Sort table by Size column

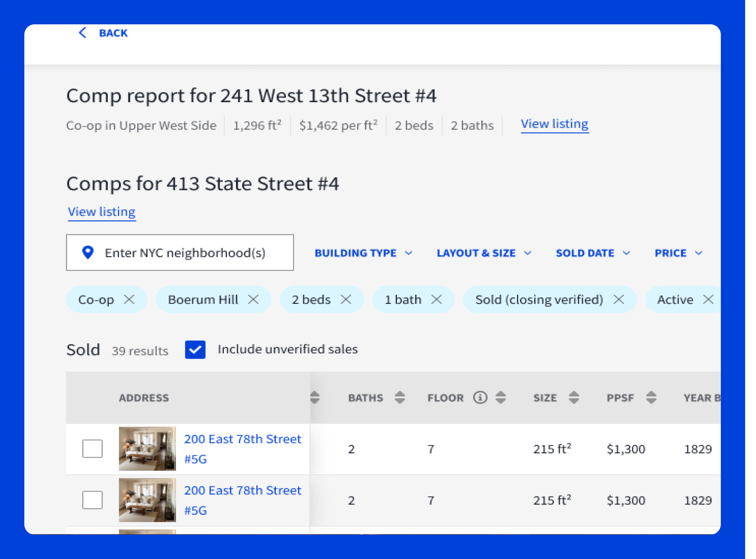point(574,398)
